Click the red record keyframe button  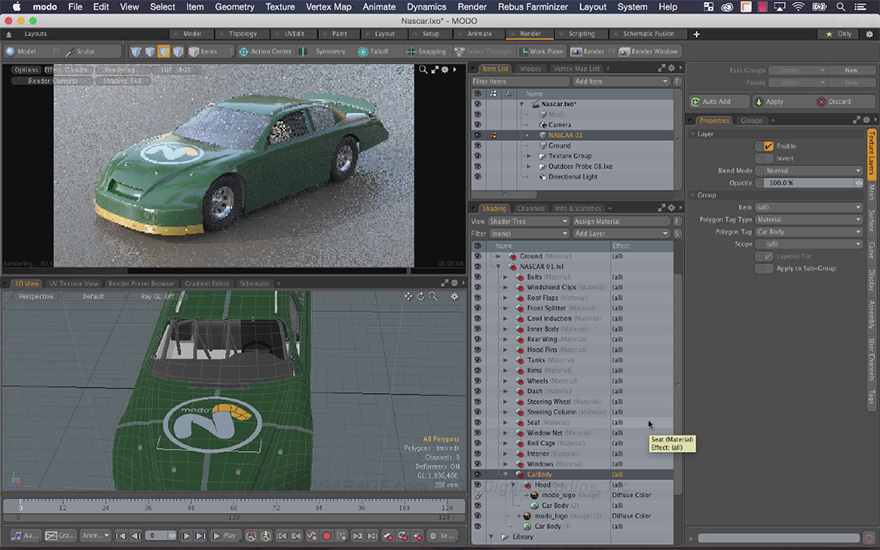pos(327,536)
